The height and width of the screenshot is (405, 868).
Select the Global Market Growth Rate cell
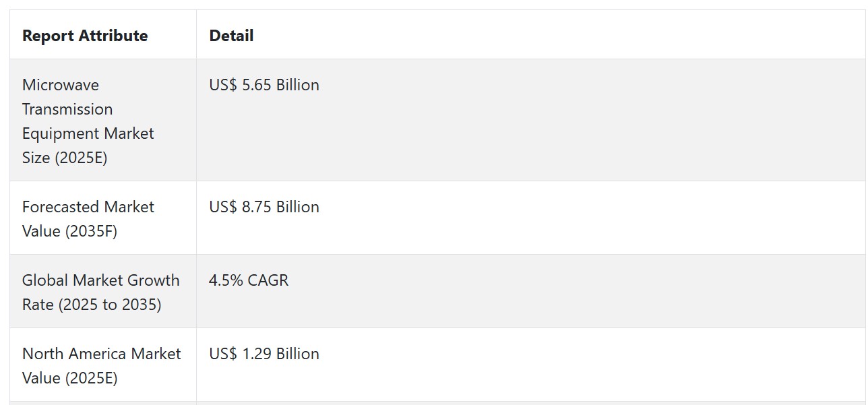[x=103, y=292]
